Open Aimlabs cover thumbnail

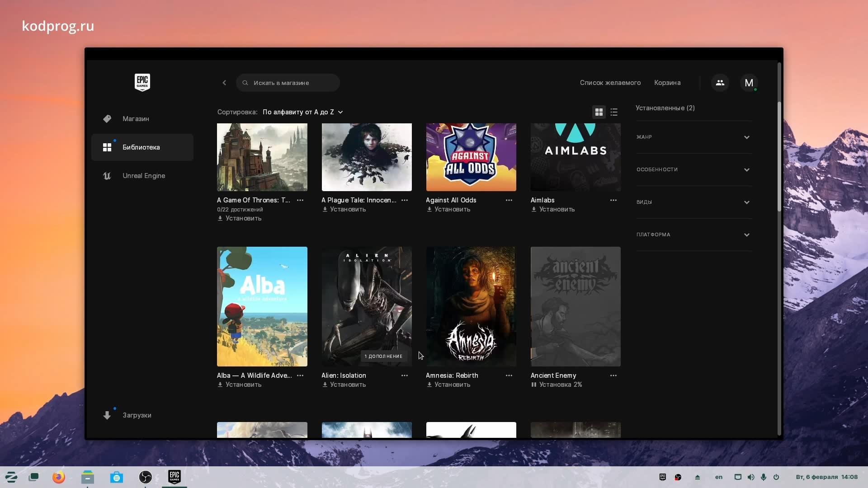(x=576, y=157)
